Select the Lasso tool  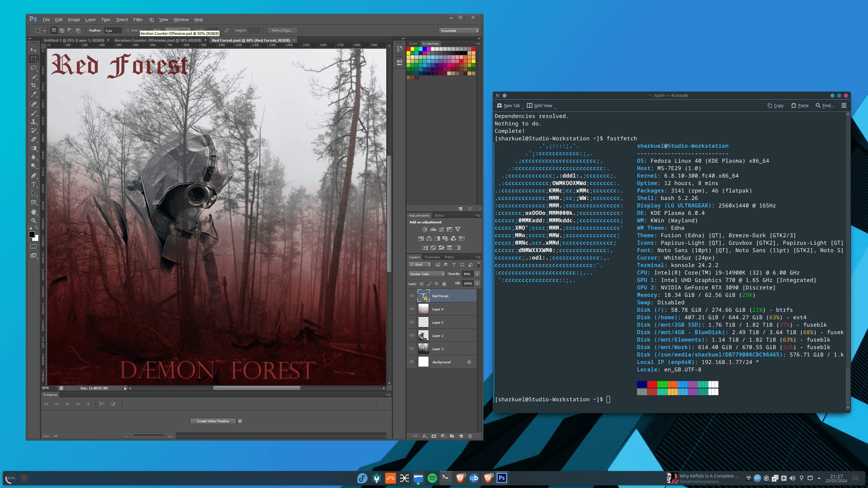point(34,68)
